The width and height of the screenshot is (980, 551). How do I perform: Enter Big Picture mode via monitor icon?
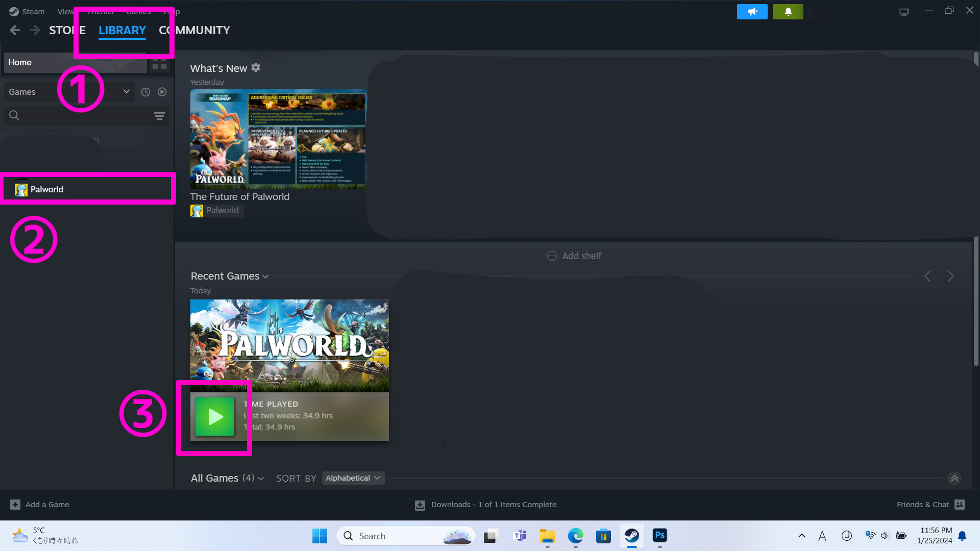click(x=903, y=11)
